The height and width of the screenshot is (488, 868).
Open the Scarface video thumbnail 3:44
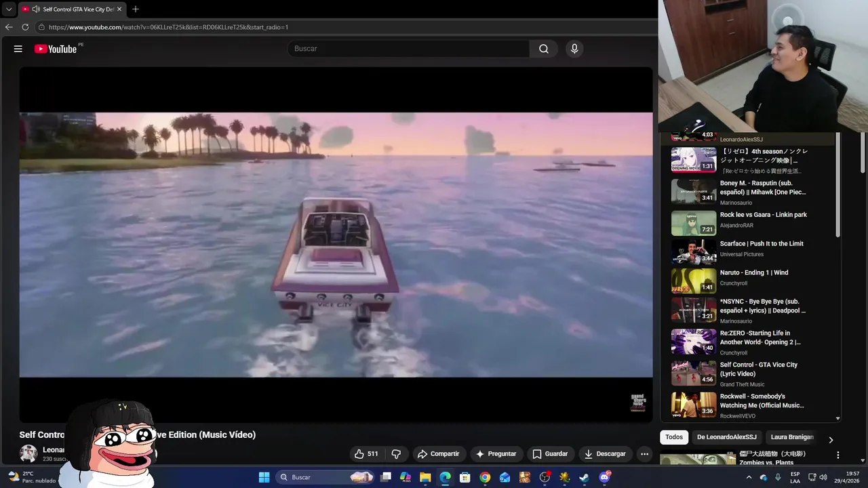click(x=694, y=251)
